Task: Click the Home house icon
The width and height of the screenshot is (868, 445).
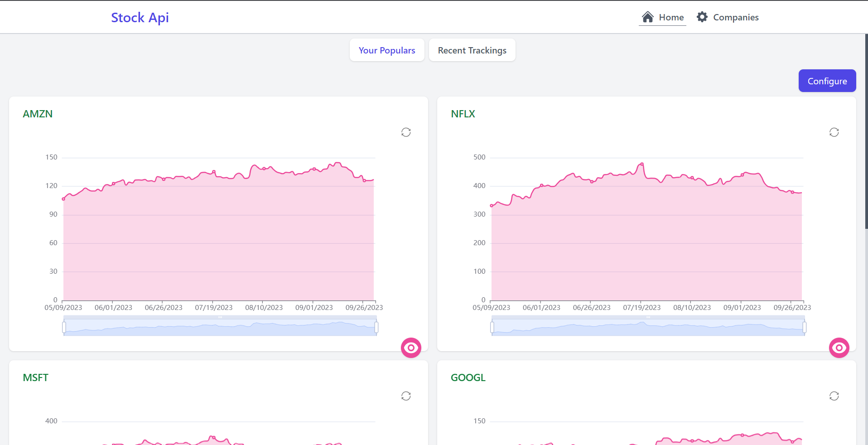Action: pyautogui.click(x=648, y=17)
